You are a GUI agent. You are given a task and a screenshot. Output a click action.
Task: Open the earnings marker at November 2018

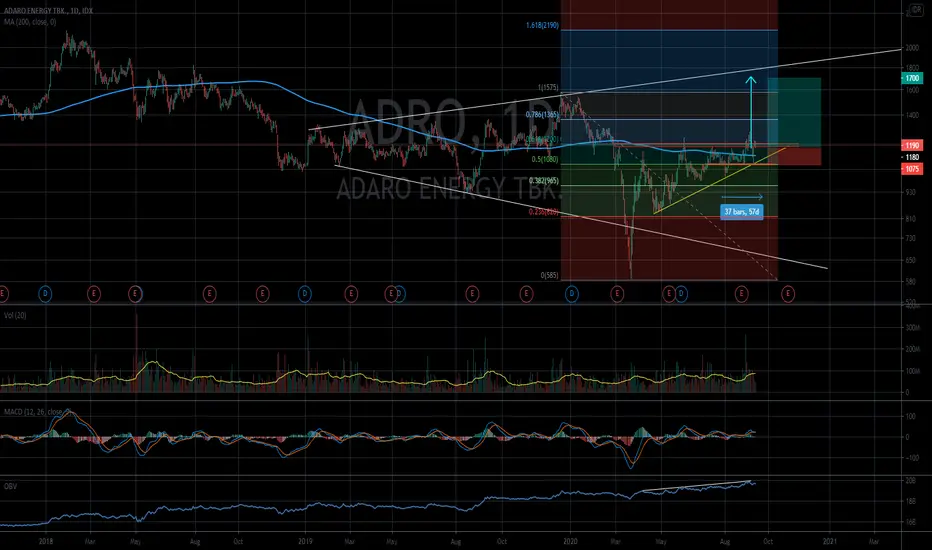point(262,293)
